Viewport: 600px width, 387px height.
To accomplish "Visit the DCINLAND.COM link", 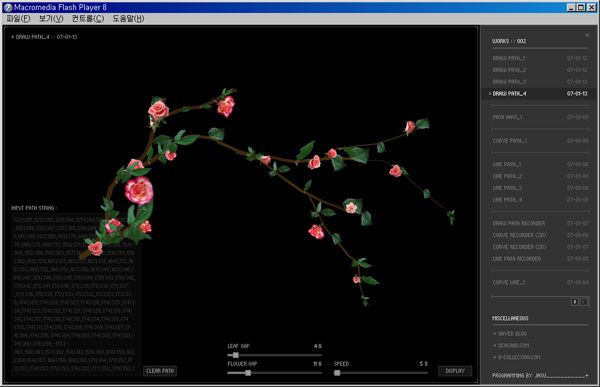I will (511, 345).
